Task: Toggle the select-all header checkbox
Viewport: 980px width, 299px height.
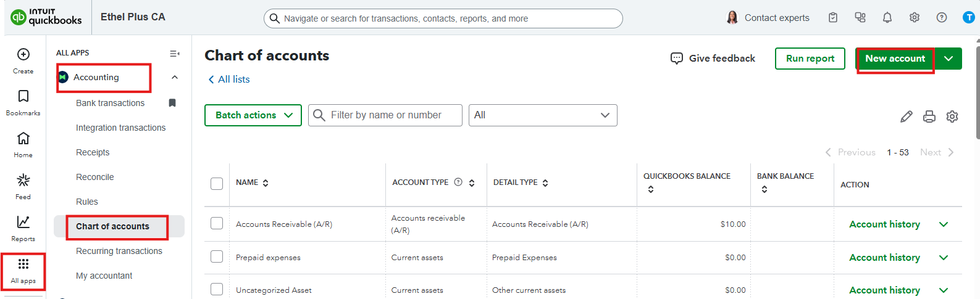Action: [x=217, y=184]
